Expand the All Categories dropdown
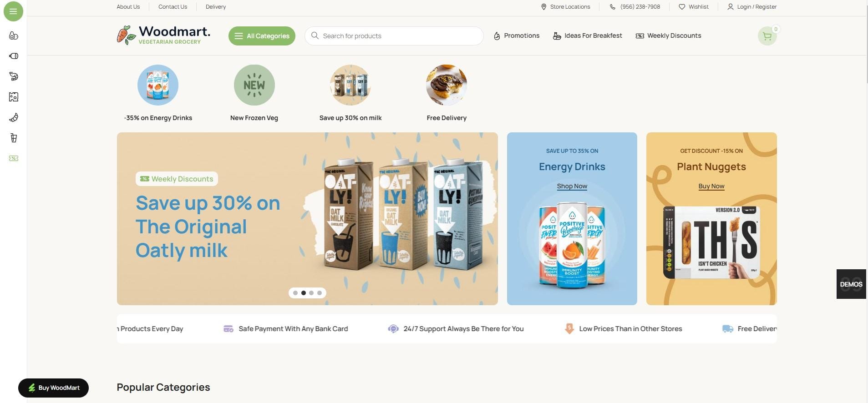Screen dimensions: 868x403 point(262,36)
